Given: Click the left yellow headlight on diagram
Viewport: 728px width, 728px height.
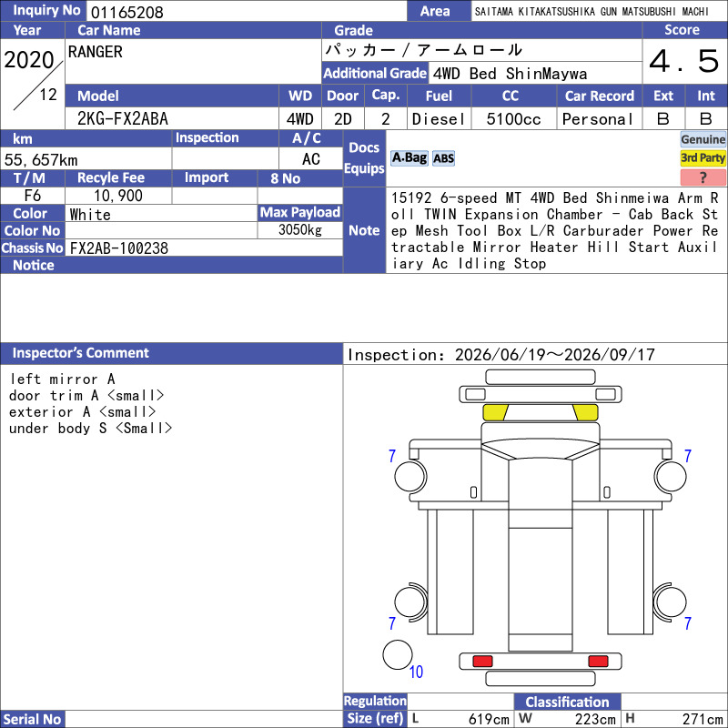Looking at the screenshot, I should 495,412.
